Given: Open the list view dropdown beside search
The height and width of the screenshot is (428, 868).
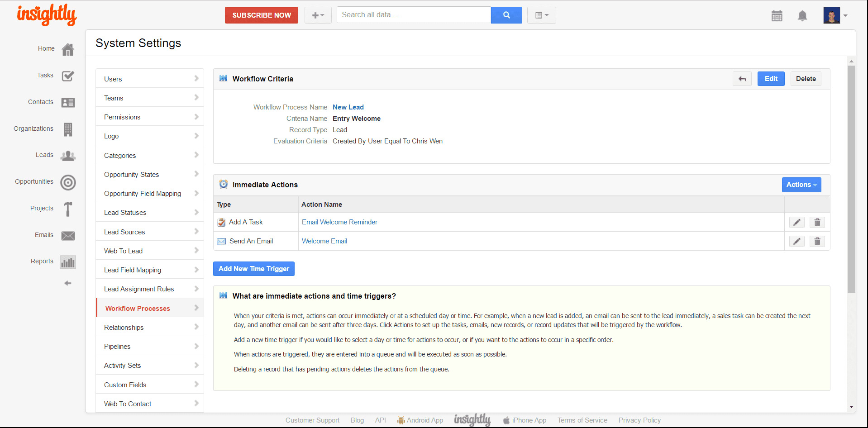Looking at the screenshot, I should (542, 15).
